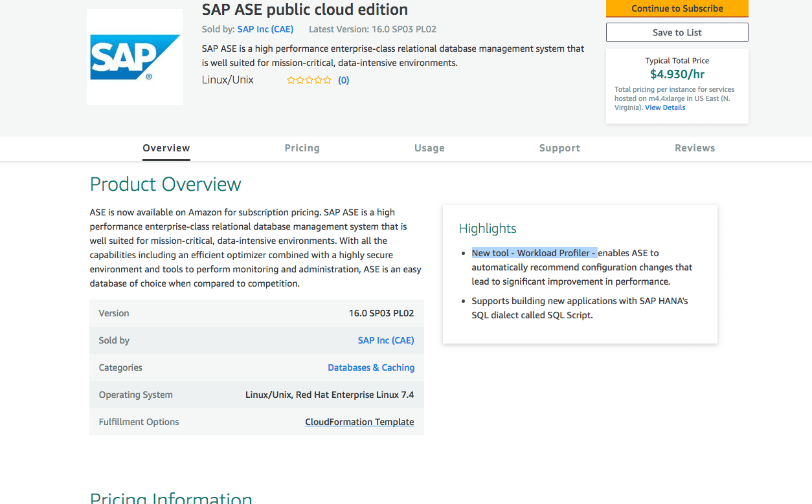Switch to the Usage tab

429,148
